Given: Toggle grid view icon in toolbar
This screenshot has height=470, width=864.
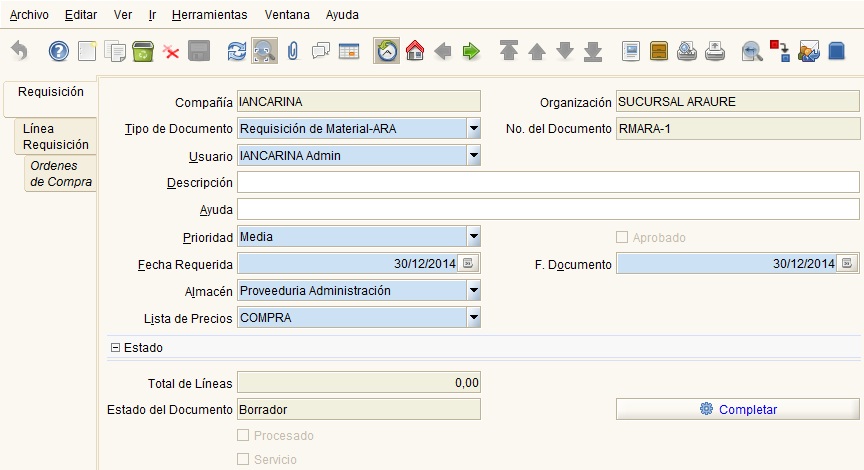Looking at the screenshot, I should pos(349,52).
